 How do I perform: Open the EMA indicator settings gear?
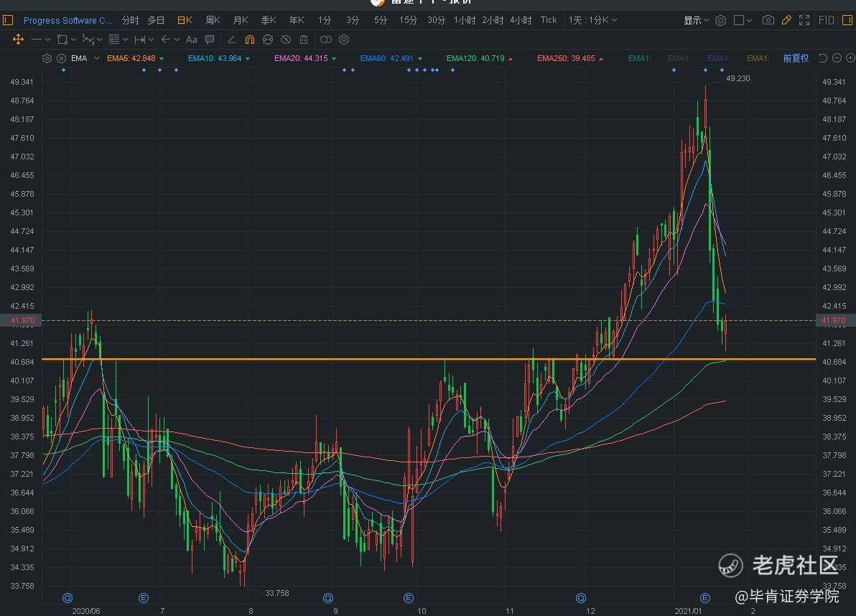pyautogui.click(x=47, y=58)
